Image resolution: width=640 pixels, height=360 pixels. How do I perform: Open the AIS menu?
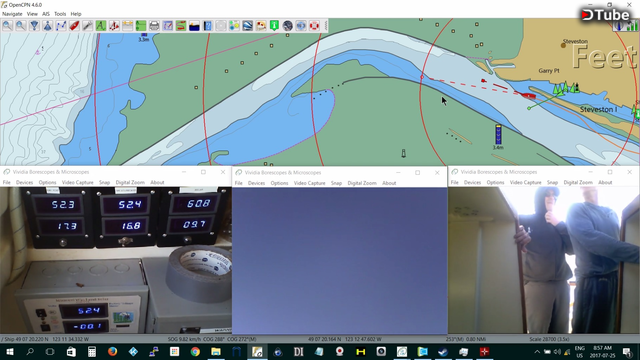(46, 14)
